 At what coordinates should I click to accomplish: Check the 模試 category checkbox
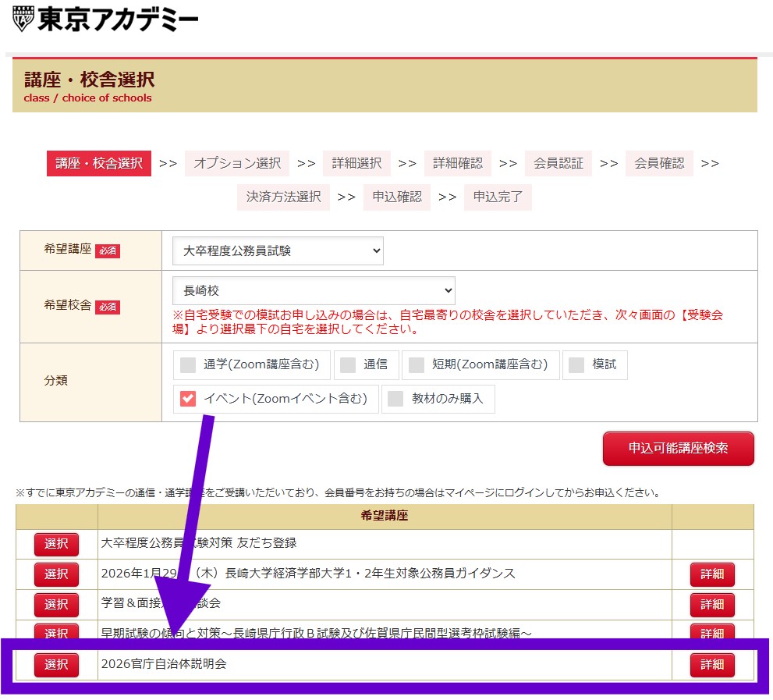tap(576, 364)
